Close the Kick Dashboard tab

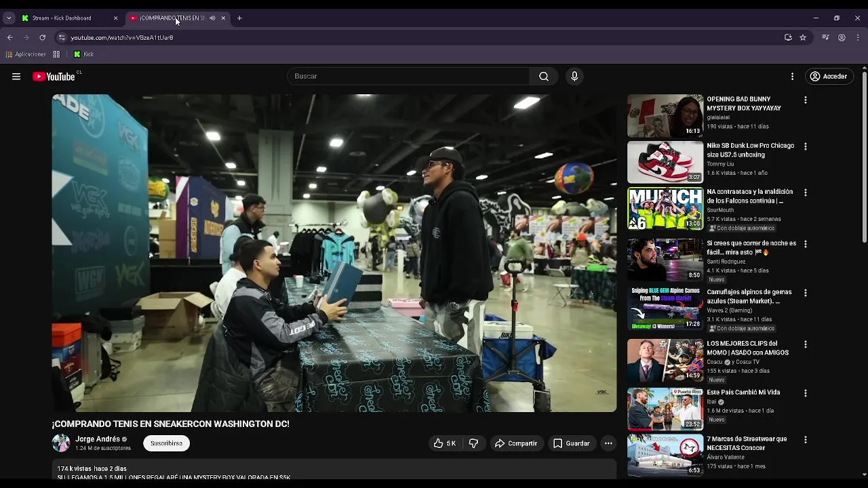(x=115, y=18)
